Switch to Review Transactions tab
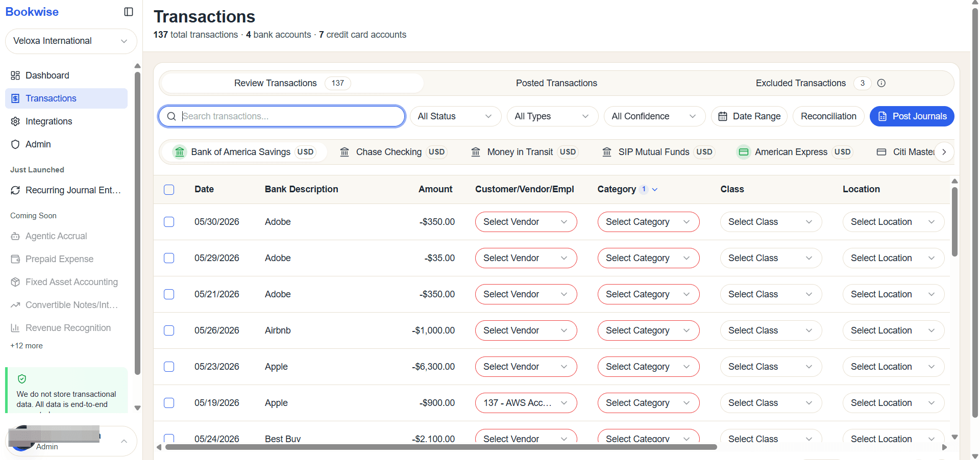 292,83
